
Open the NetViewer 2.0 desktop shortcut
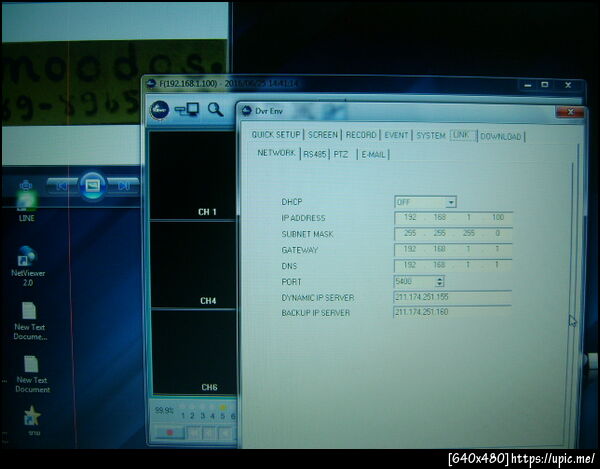coord(28,267)
